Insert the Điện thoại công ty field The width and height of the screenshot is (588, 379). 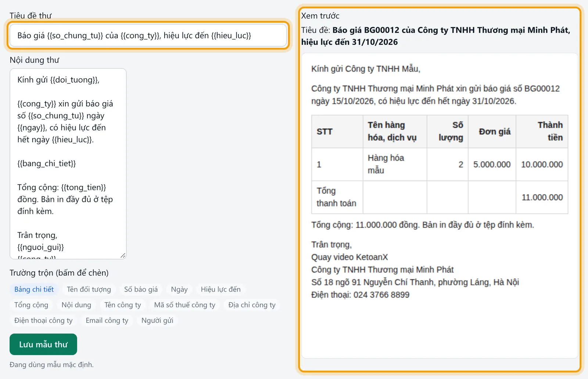[x=43, y=320]
